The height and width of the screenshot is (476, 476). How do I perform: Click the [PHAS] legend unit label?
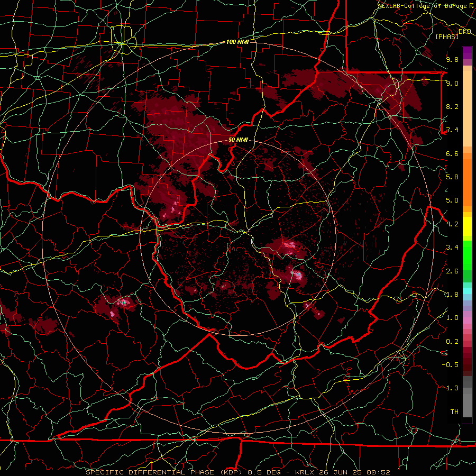pos(447,36)
